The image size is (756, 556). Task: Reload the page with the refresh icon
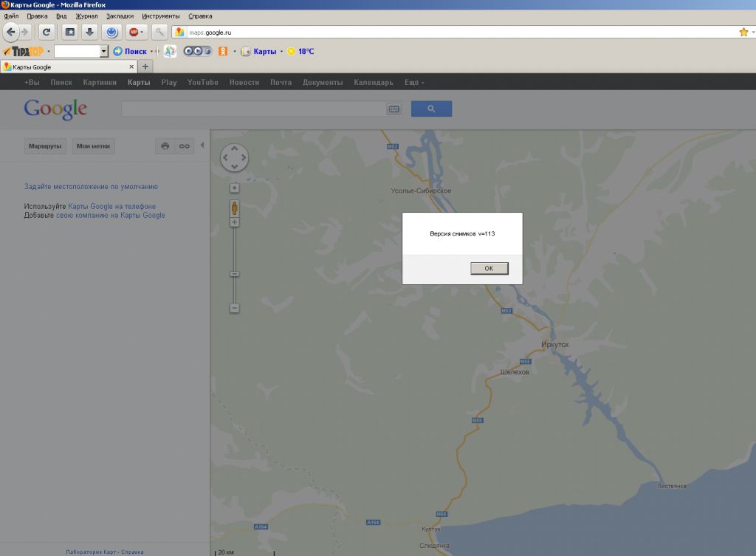47,32
